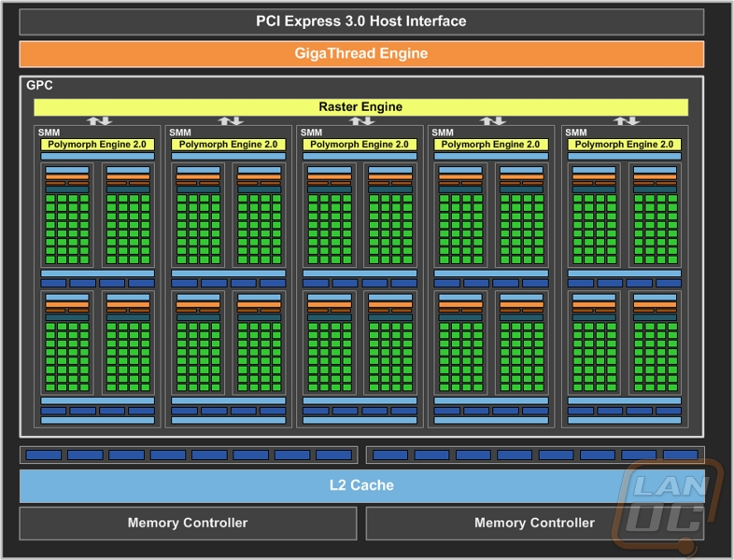Click the PCI Express 3.0 Host Interface block

[361, 21]
